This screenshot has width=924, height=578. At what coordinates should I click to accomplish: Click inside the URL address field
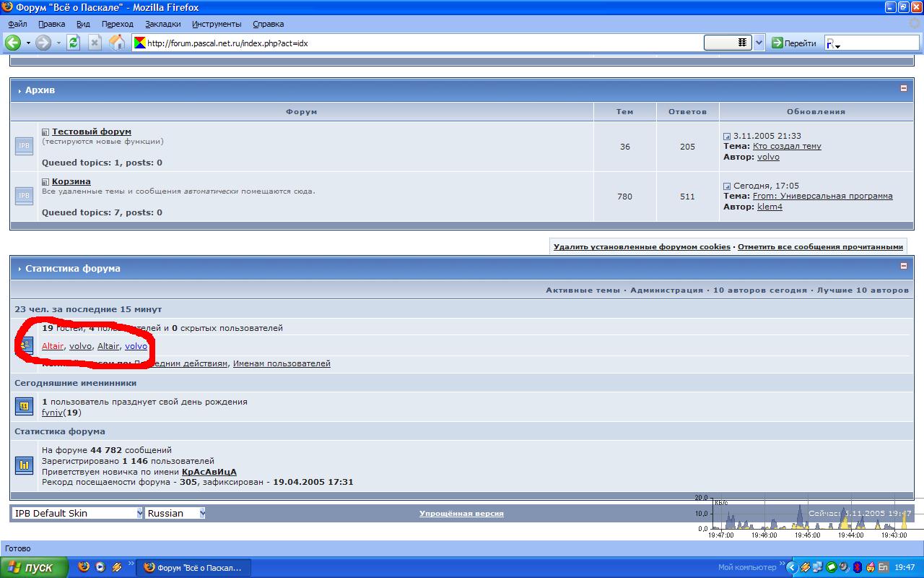[419, 43]
